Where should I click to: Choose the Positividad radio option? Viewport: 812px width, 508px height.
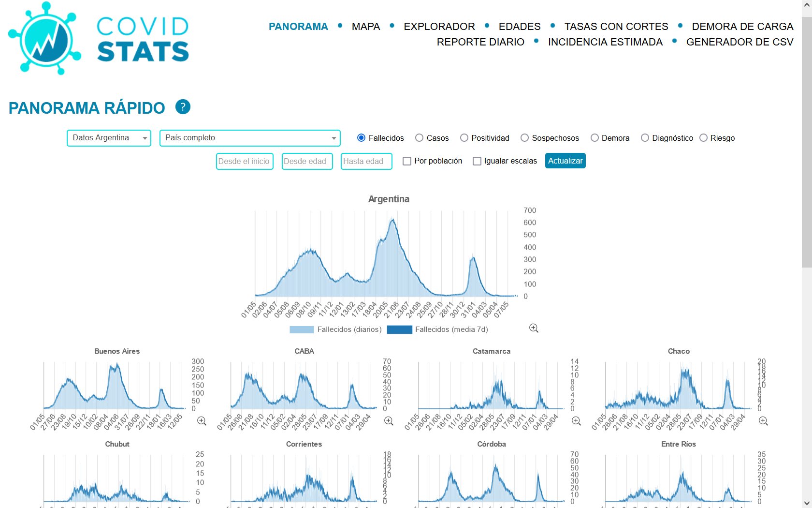coord(464,138)
